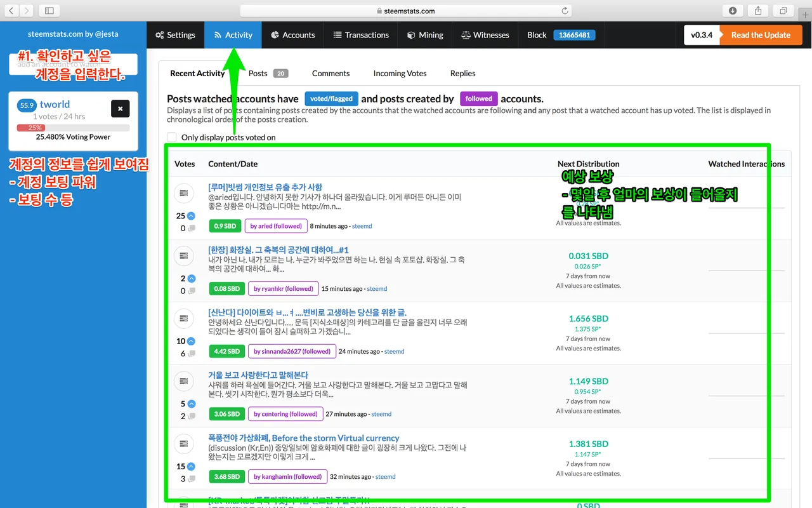Screen dimensions: 812x508
Task: Click the add an account input field
Action: click(73, 65)
